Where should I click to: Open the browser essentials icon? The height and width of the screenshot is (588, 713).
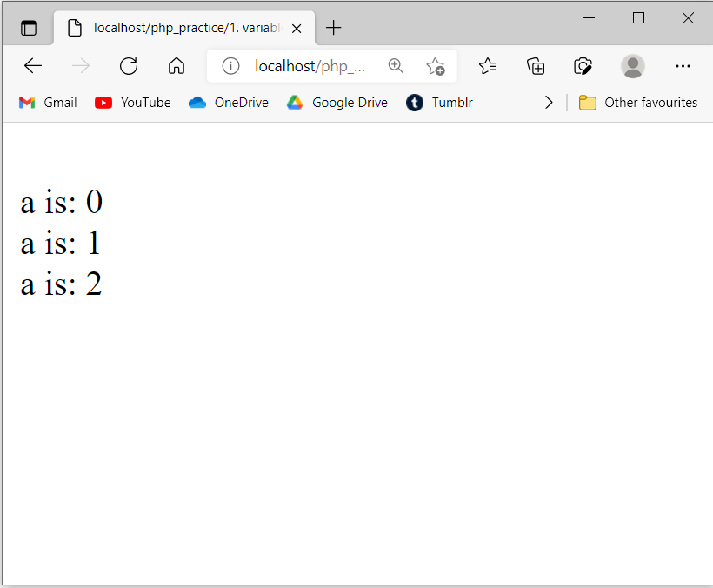tap(583, 66)
